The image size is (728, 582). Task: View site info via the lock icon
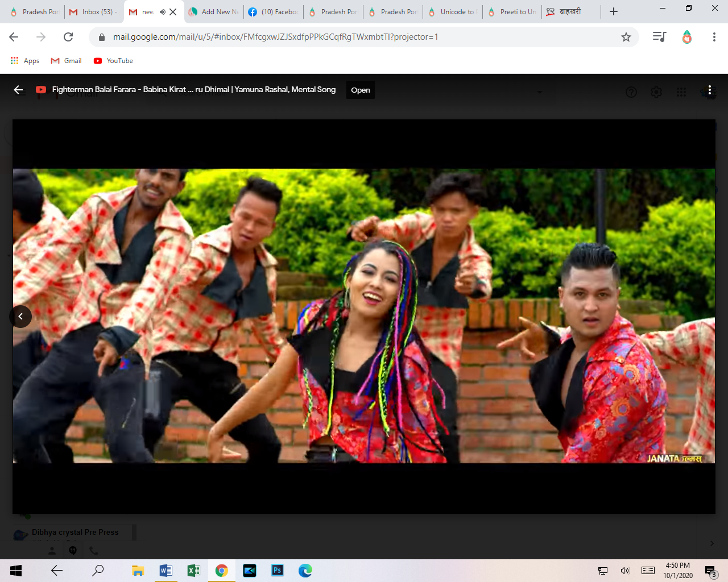click(x=102, y=37)
